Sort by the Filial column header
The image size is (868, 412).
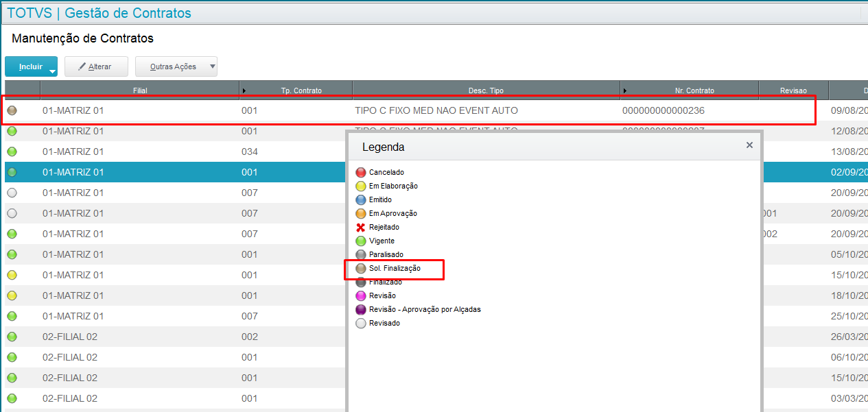coord(140,90)
